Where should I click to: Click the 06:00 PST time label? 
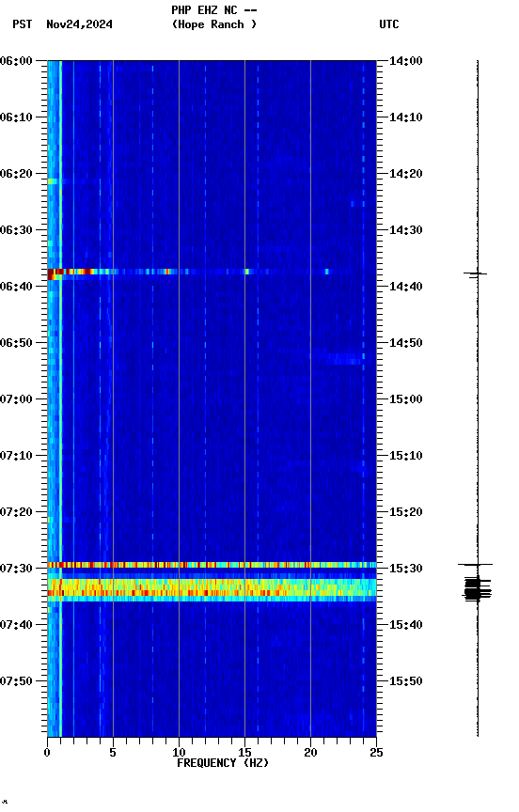click(16, 61)
